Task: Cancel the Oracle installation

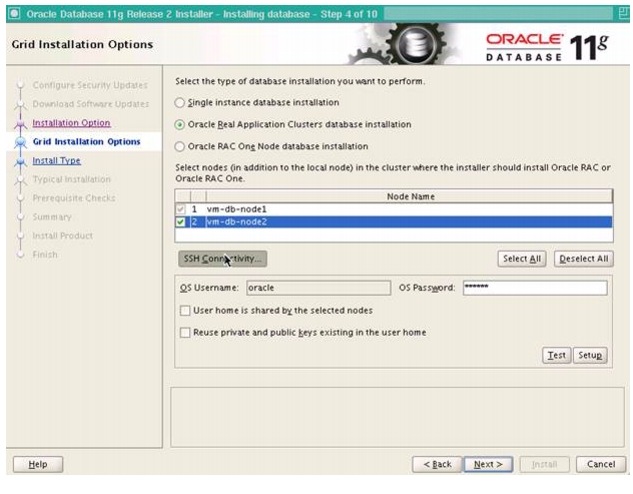Action: (x=601, y=465)
